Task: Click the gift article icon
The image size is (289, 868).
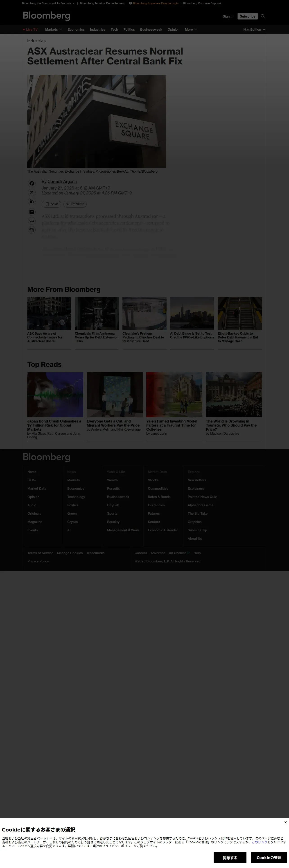Action: click(x=32, y=230)
